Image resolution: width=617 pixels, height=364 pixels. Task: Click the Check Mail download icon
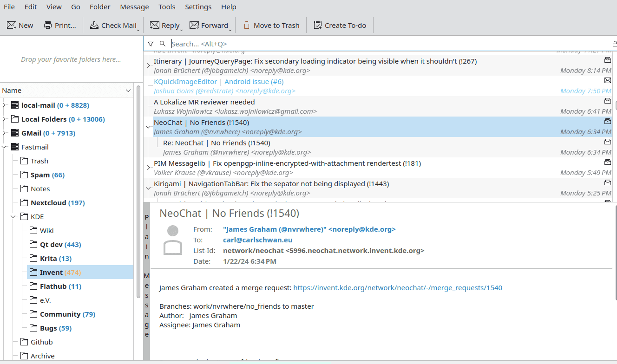click(94, 25)
